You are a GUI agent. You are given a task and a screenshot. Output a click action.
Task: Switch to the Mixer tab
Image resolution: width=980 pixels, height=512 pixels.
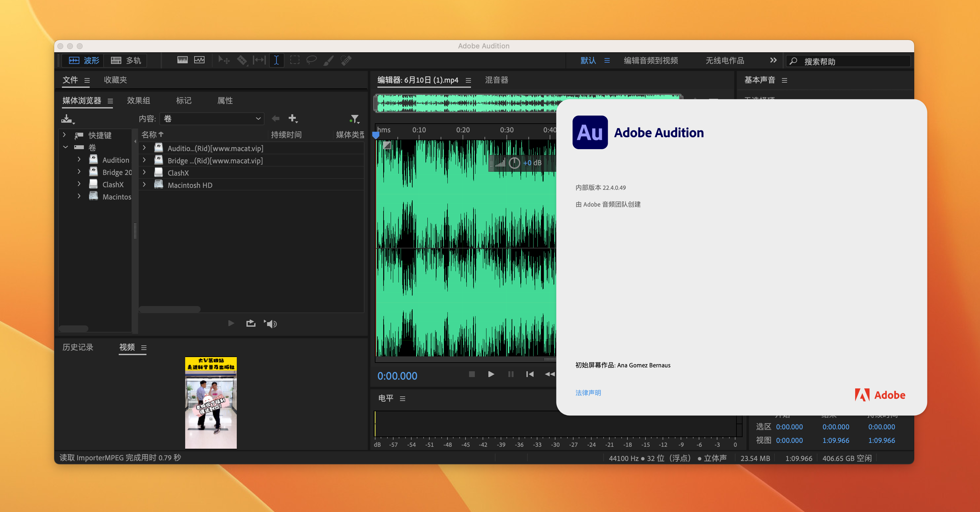click(x=496, y=80)
